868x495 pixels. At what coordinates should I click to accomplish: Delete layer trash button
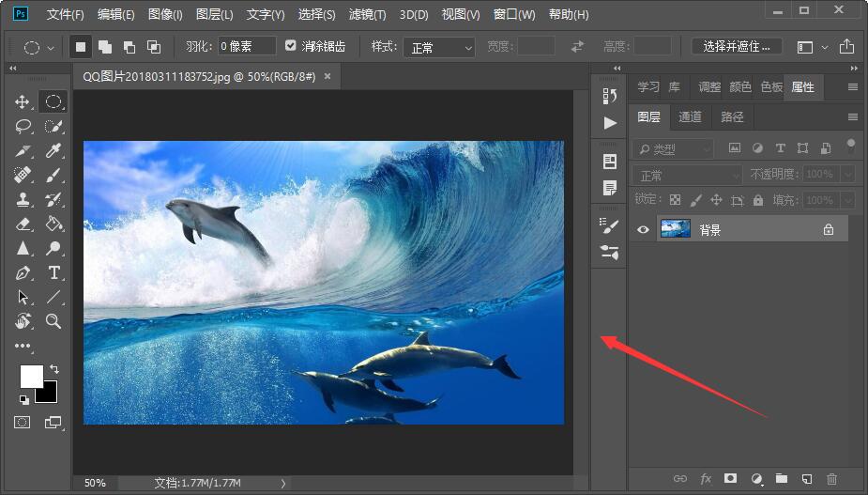click(x=831, y=478)
